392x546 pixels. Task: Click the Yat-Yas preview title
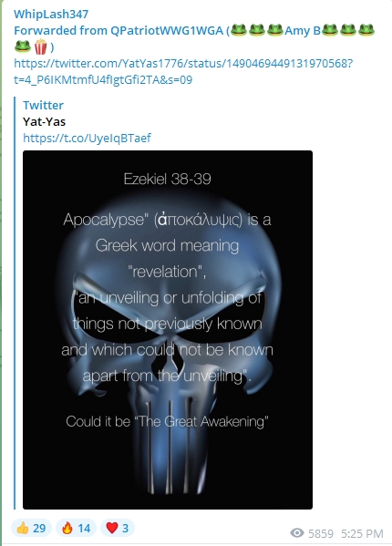[44, 121]
